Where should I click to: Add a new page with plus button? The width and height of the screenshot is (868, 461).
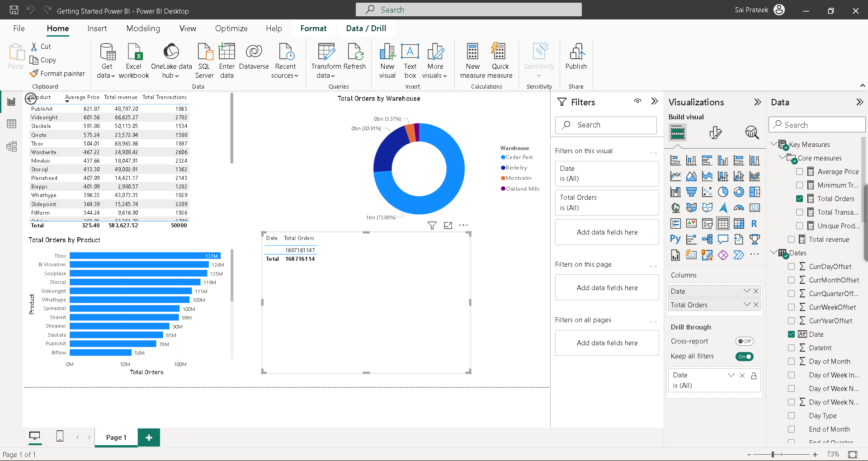tap(149, 437)
